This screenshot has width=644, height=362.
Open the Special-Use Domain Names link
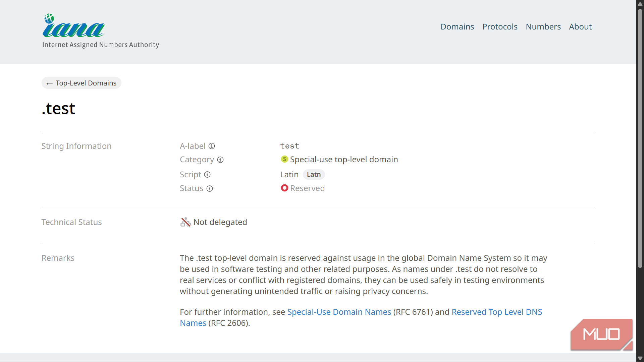(x=339, y=312)
